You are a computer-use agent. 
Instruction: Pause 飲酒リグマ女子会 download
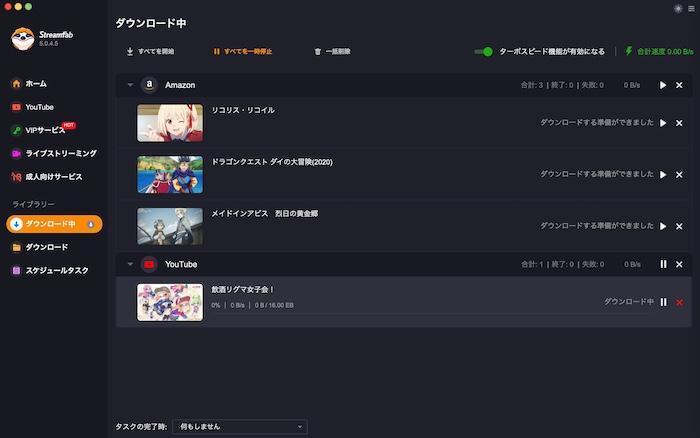pyautogui.click(x=663, y=302)
